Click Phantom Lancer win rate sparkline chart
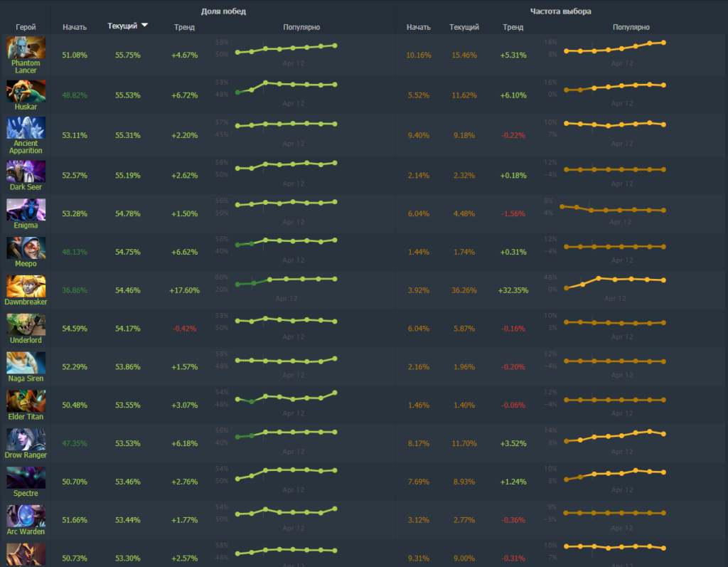The image size is (728, 567). [x=287, y=48]
